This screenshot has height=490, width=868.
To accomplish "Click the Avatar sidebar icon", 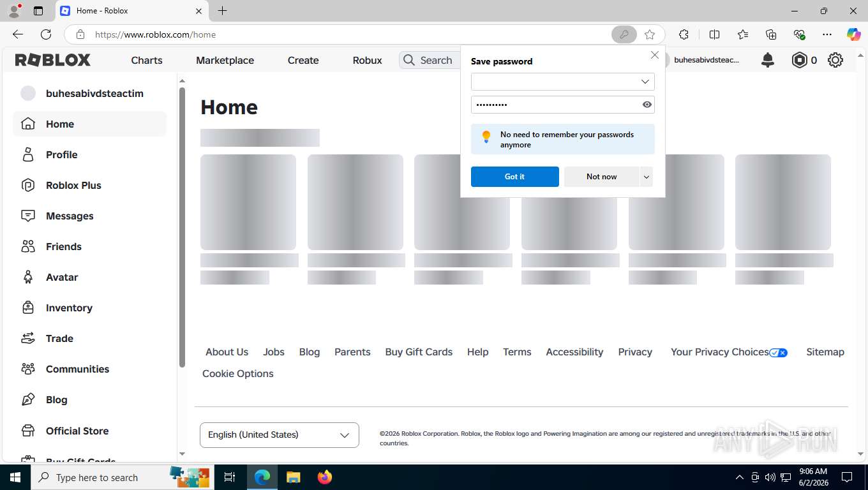I will tap(28, 277).
